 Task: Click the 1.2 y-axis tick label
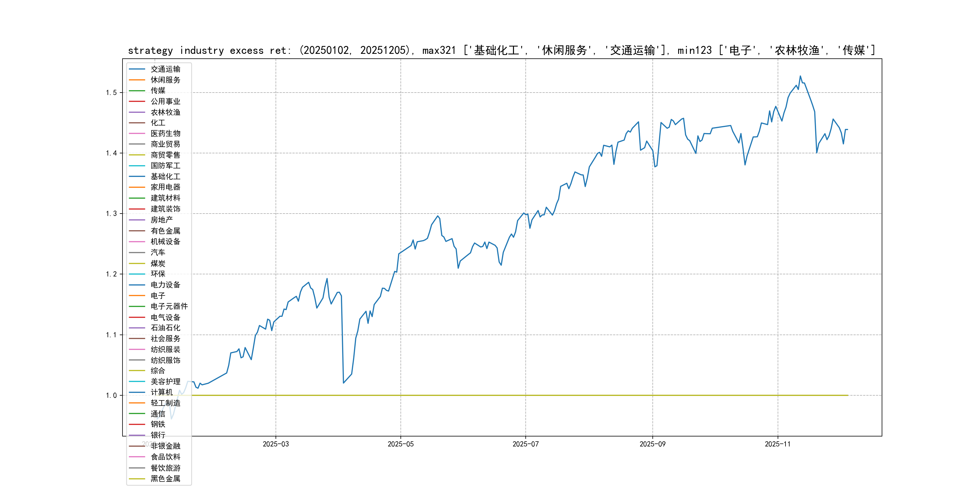112,274
